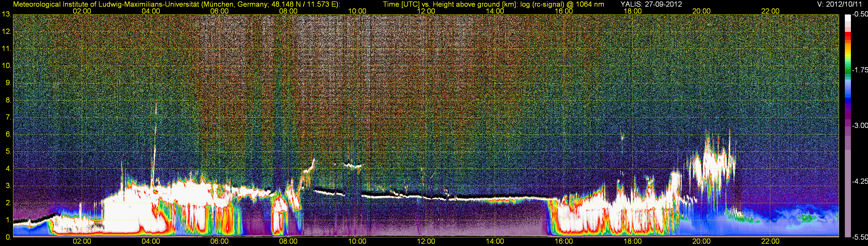Select the 18:00 label on the bottom time axis

632,241
